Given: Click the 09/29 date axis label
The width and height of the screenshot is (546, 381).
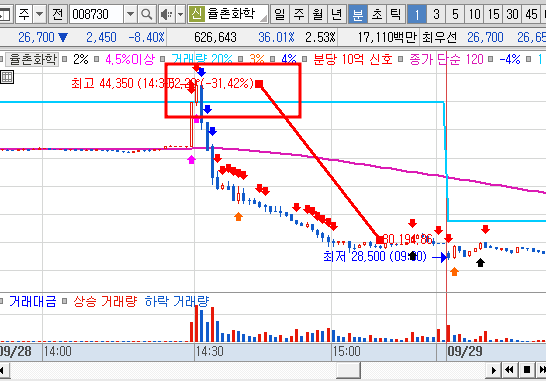Looking at the screenshot, I should (x=465, y=351).
